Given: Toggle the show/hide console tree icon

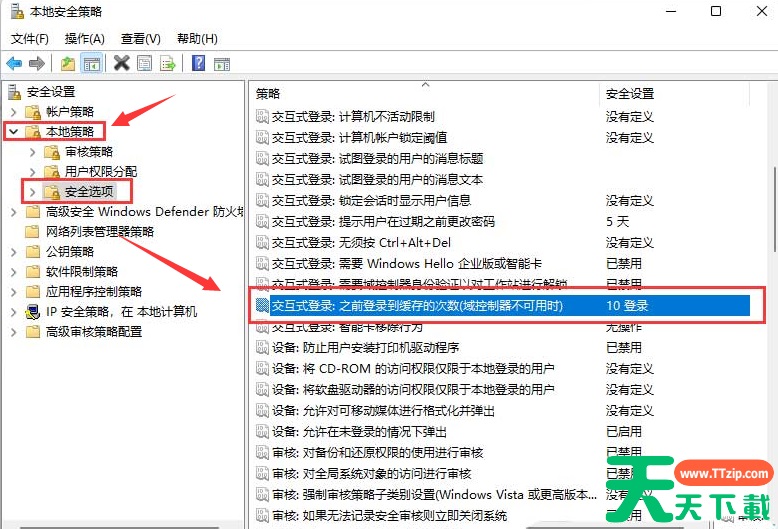Looking at the screenshot, I should (x=92, y=64).
